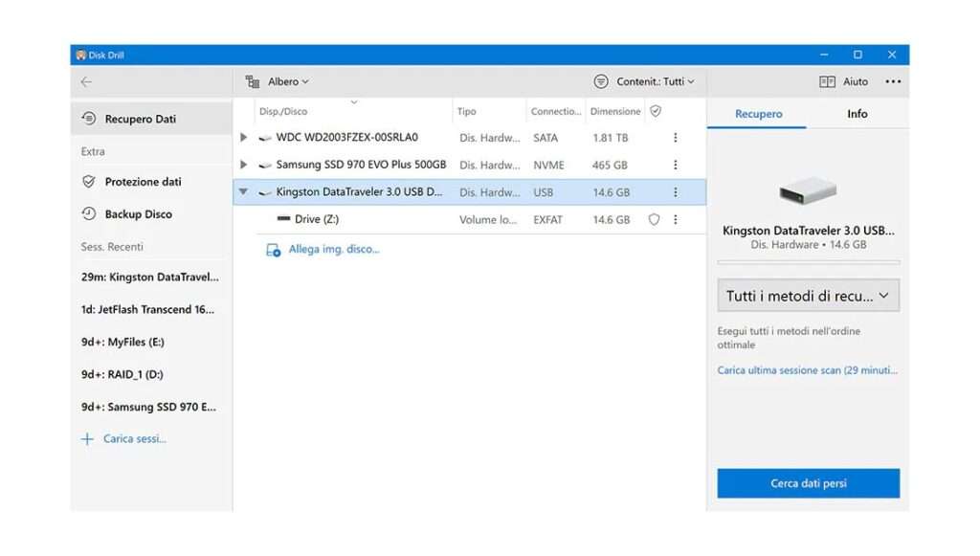Toggle protection shield for Drive (Z:)
This screenshot has width=980, height=556.
654,219
